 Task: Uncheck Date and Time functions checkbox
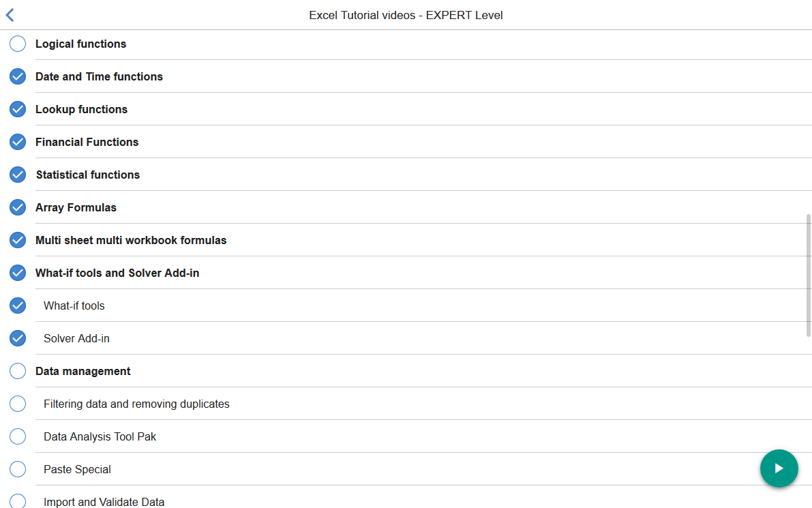click(18, 76)
